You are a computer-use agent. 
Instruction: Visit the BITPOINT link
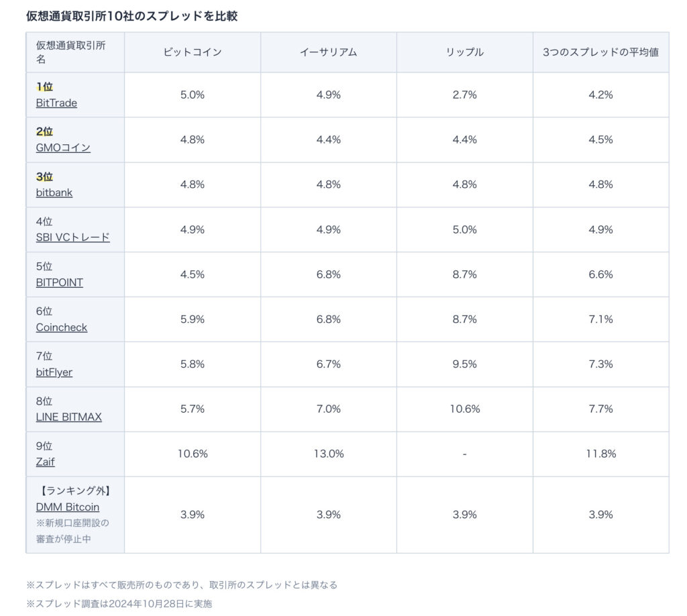[60, 283]
